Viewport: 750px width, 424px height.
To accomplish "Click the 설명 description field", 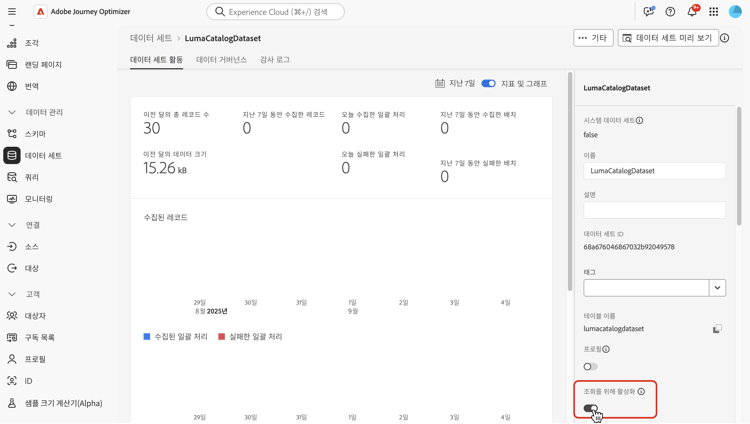I will pos(654,210).
